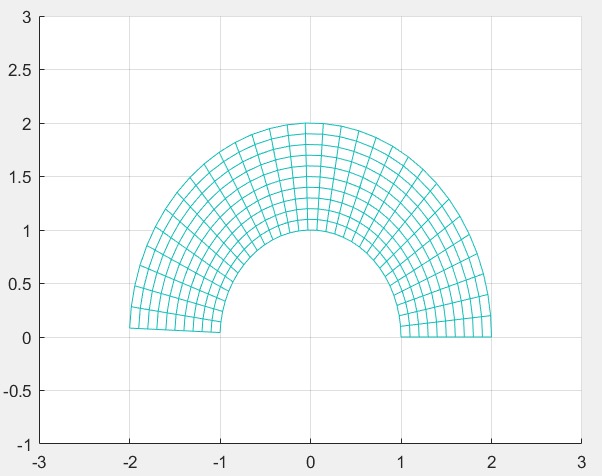Select the y-axis tick label 2
The width and height of the screenshot is (602, 476).
26,124
